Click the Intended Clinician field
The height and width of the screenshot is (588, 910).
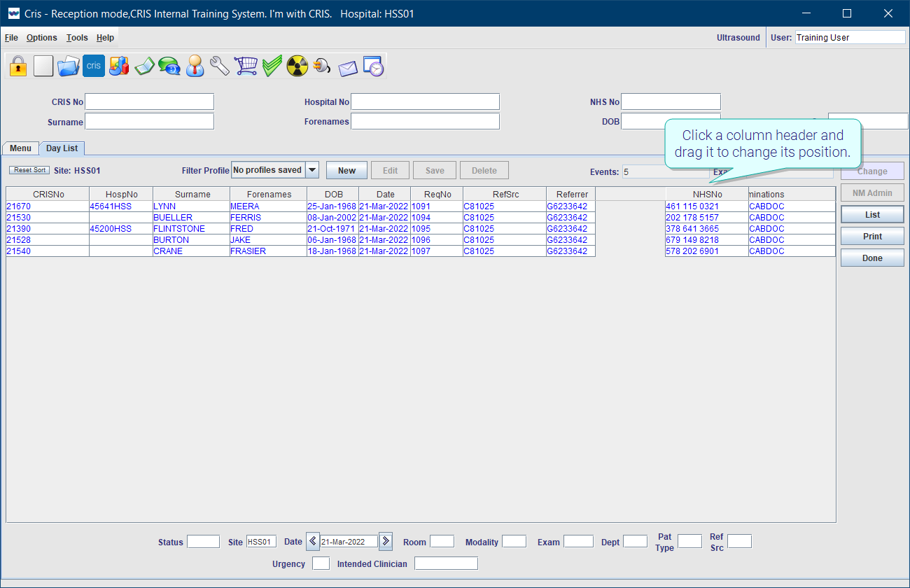[446, 563]
